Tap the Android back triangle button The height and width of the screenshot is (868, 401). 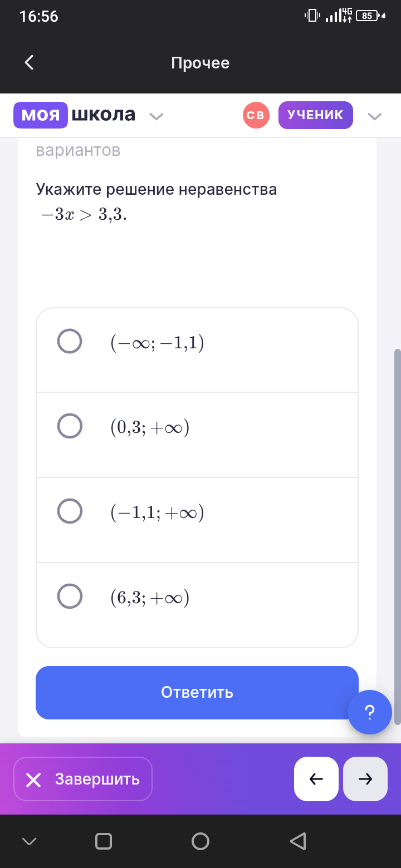pos(299,841)
